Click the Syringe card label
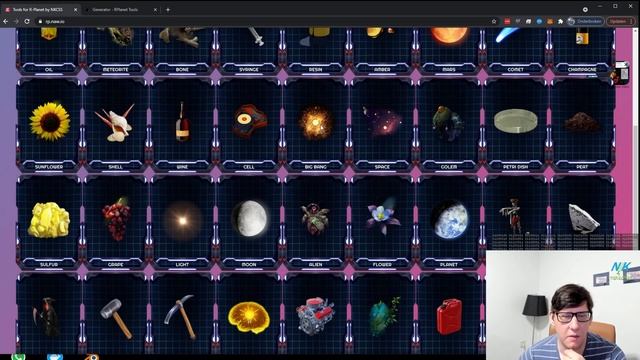The height and width of the screenshot is (360, 640). point(249,69)
